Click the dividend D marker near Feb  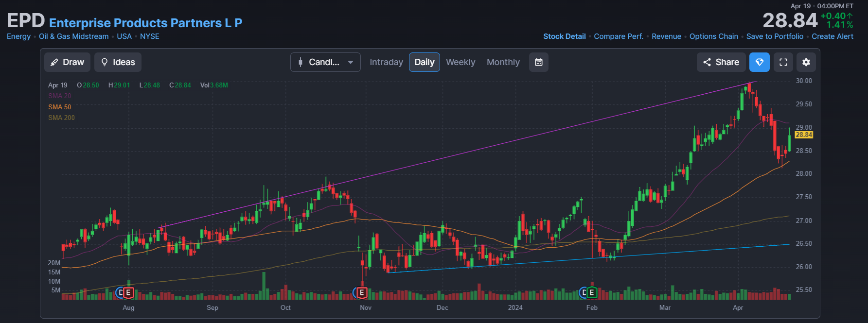(584, 293)
